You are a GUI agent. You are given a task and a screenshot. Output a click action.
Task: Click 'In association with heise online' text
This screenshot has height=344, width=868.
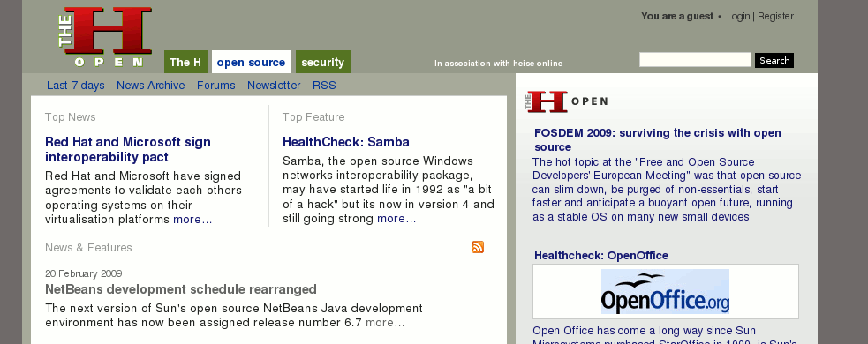(x=499, y=63)
